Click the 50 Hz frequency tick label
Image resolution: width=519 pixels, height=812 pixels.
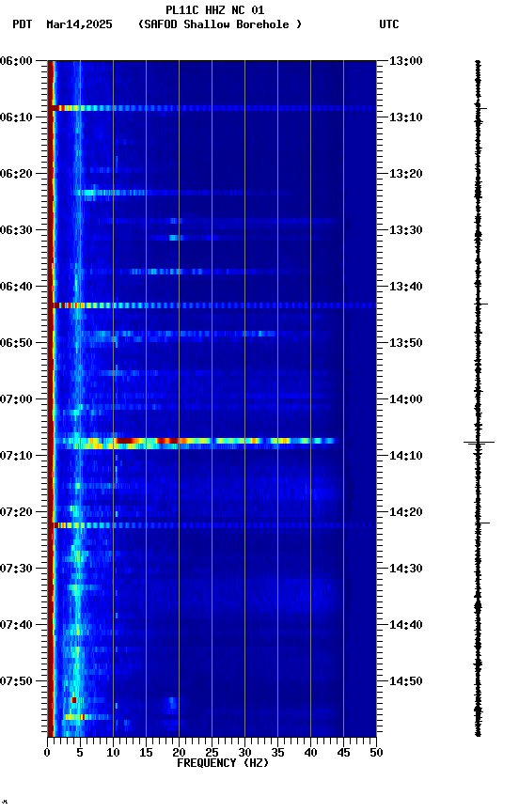(376, 753)
